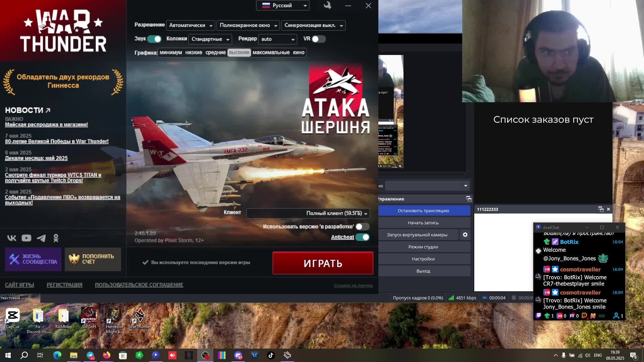
Task: Pop out the 111222333 dock in OBS
Action: click(x=600, y=209)
